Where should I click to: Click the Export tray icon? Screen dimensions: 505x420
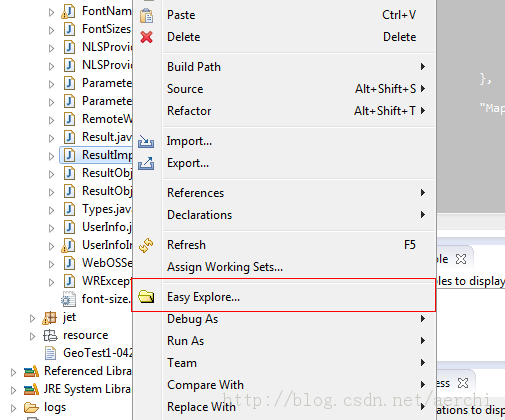[146, 163]
